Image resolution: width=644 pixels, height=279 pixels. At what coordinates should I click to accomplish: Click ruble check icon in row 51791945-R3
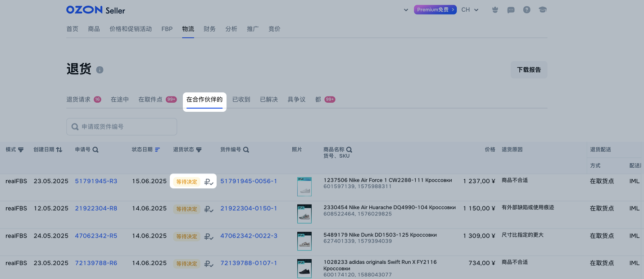click(209, 182)
